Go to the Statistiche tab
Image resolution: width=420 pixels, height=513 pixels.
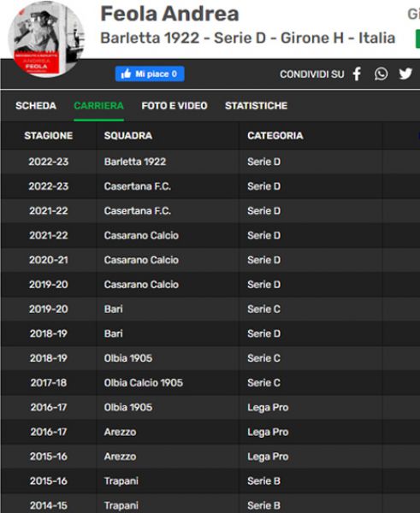pyautogui.click(x=257, y=106)
